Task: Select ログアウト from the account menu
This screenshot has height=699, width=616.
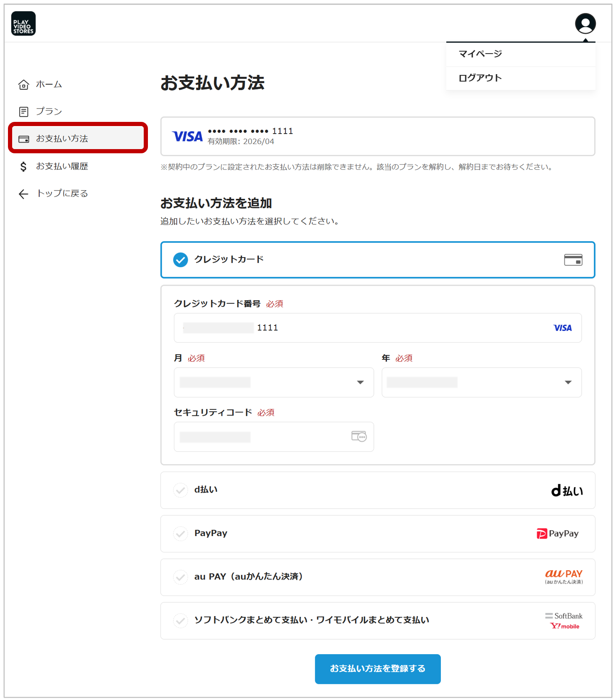Action: [480, 78]
